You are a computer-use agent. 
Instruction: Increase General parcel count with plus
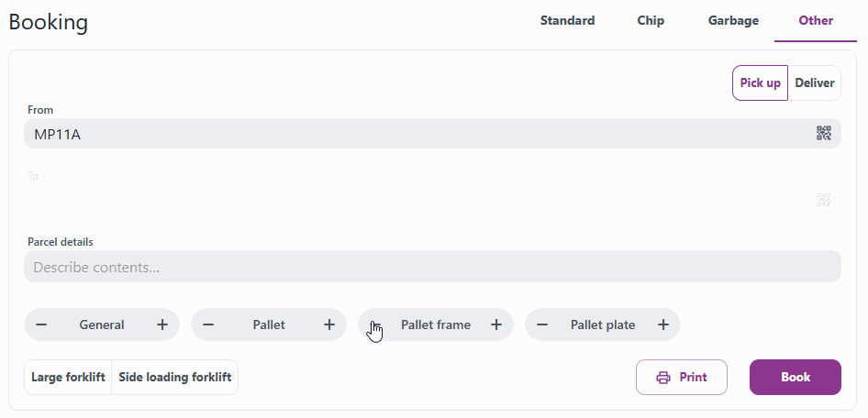(162, 324)
